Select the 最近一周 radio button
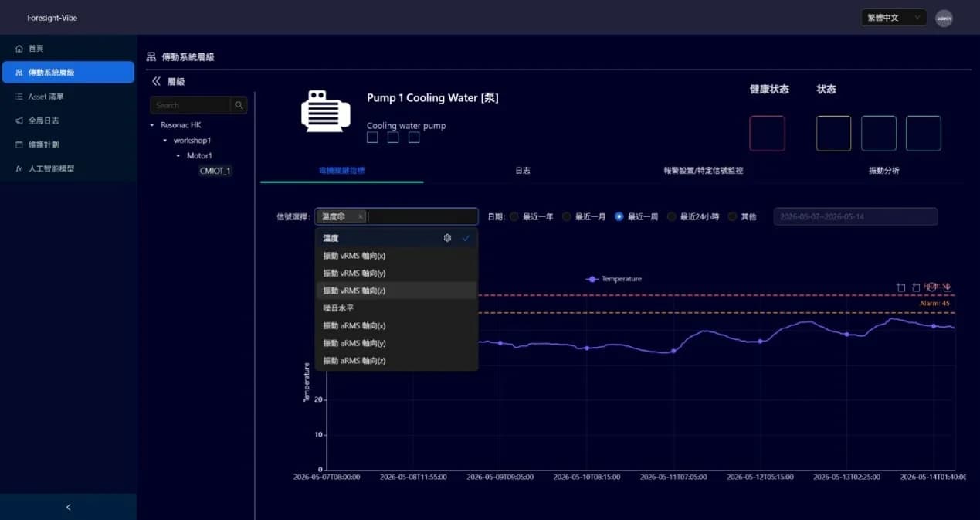This screenshot has width=980, height=520. [619, 217]
